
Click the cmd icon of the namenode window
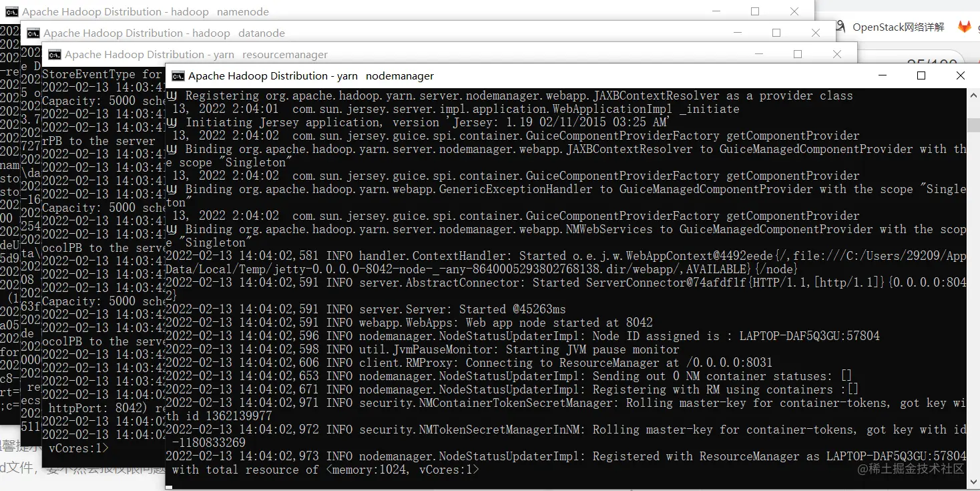[x=12, y=11]
